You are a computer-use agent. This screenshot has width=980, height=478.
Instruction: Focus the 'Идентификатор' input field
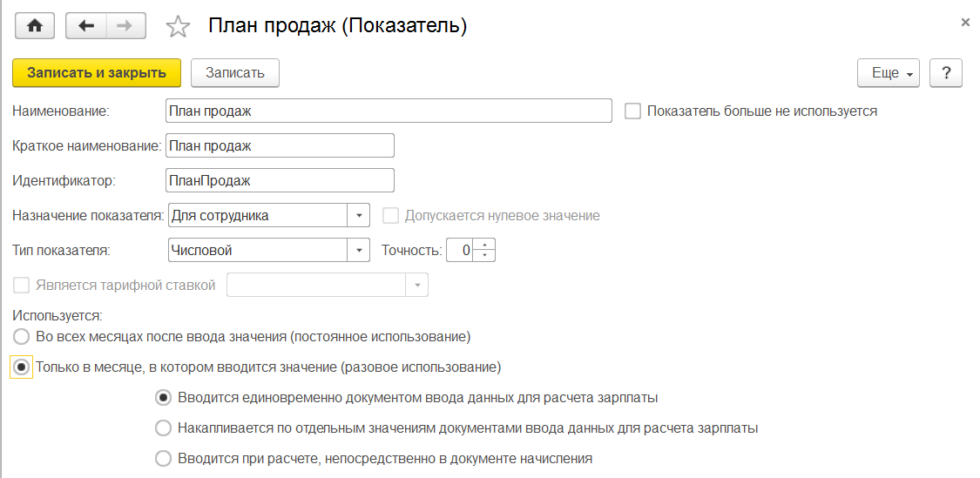(280, 180)
